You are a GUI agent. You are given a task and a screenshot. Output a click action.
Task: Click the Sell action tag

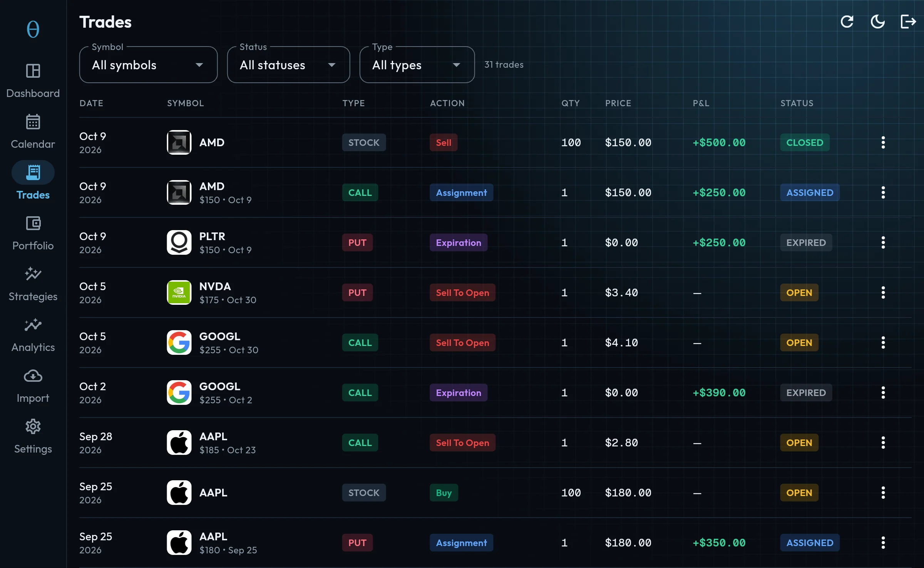click(x=444, y=142)
